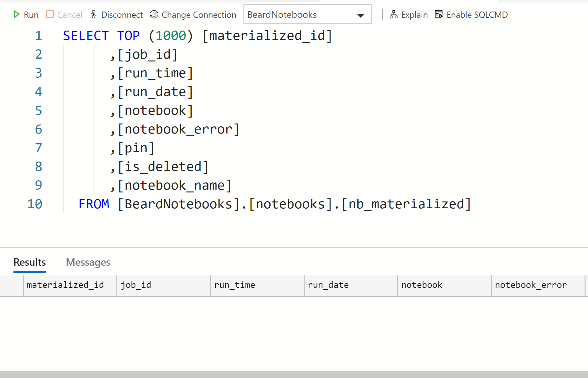
Task: Select the job_id column header
Action: click(x=136, y=285)
